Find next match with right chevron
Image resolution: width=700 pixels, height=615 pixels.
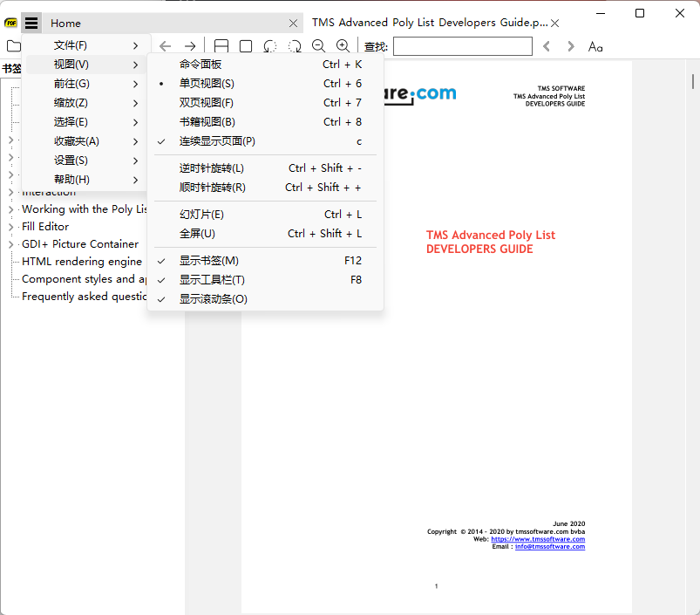coord(570,46)
